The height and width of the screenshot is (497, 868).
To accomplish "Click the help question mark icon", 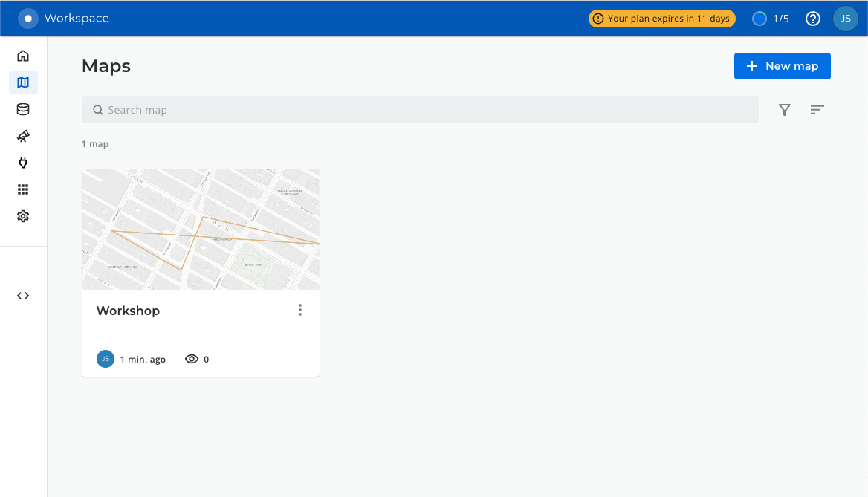I will coord(813,19).
